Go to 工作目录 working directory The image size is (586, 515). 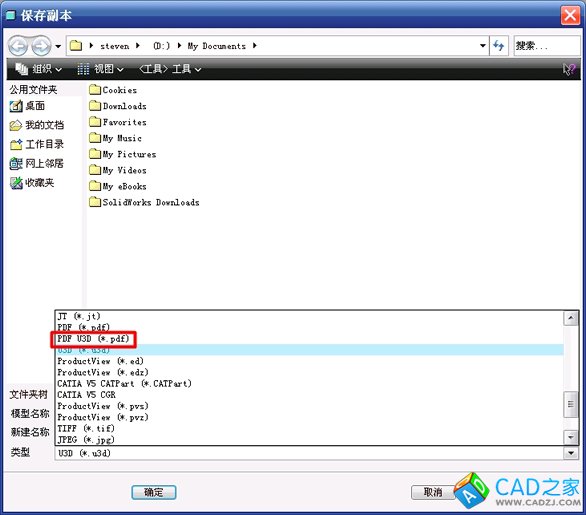[36, 144]
